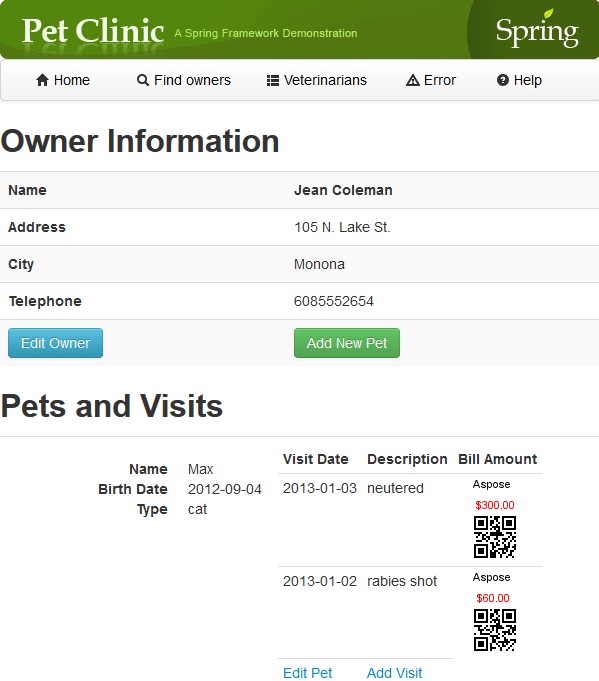This screenshot has width=599, height=681.
Task: Open the Help menu item
Action: (x=520, y=80)
